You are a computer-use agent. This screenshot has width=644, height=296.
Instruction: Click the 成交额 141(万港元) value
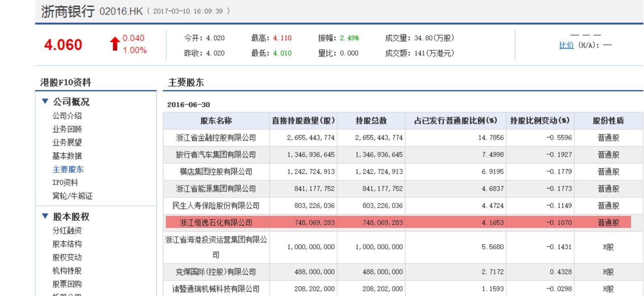(x=434, y=53)
